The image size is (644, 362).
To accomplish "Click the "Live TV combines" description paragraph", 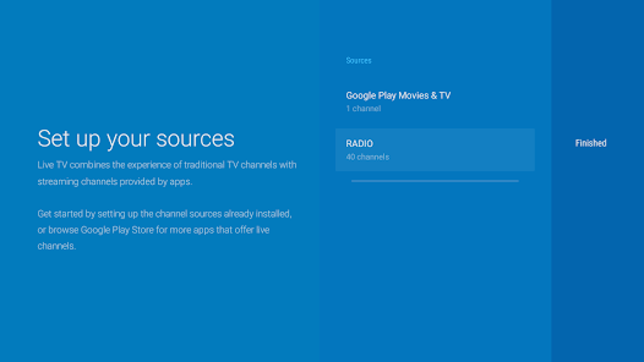I will [x=167, y=173].
